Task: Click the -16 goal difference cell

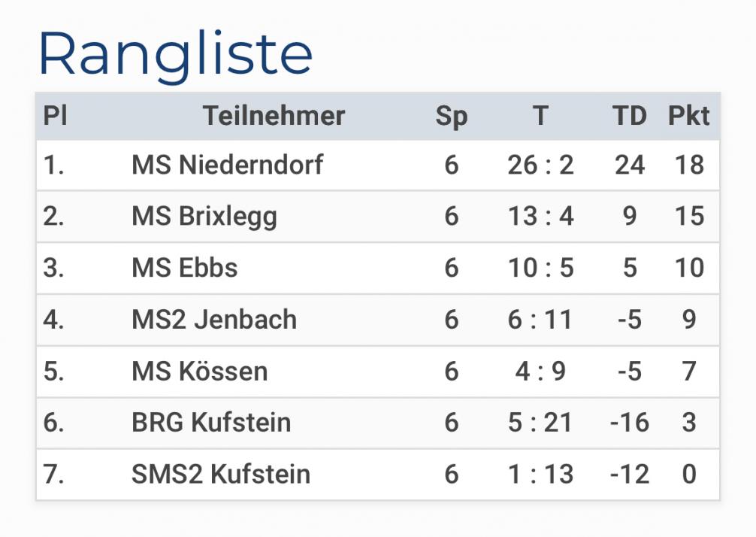Action: (629, 423)
